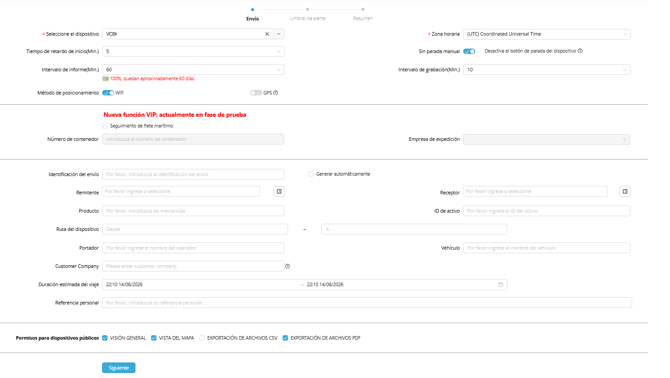Go to 'Umbral de alerta' step
The width and height of the screenshot is (670, 378).
point(308,15)
